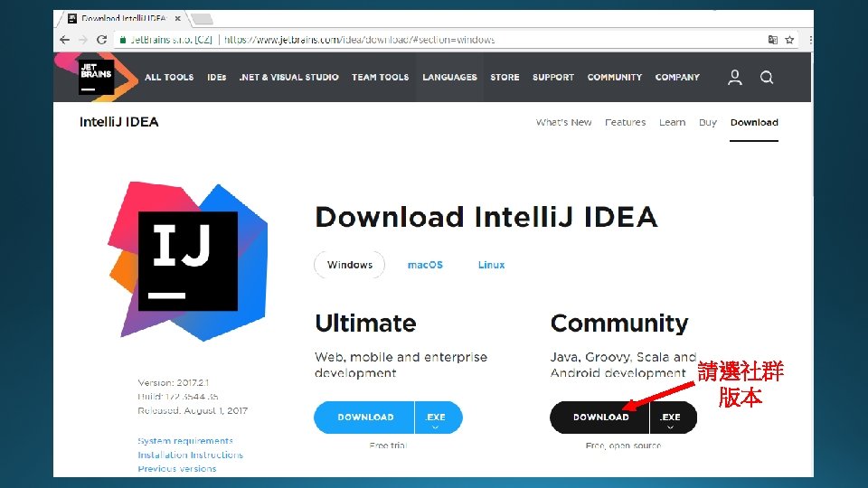
Task: Open the TEAM TOOLS menu
Action: point(381,78)
